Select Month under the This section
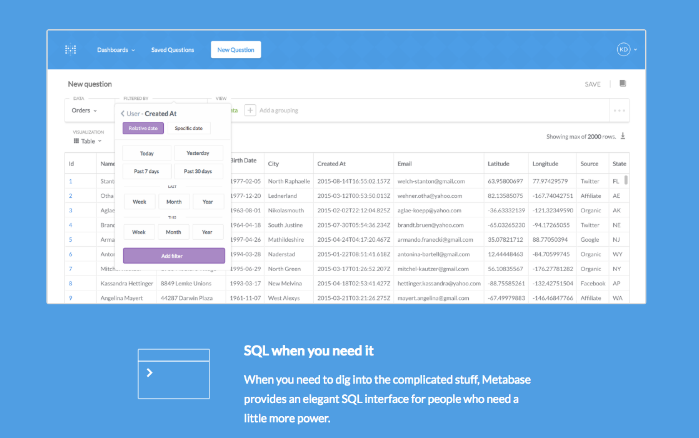 click(173, 232)
